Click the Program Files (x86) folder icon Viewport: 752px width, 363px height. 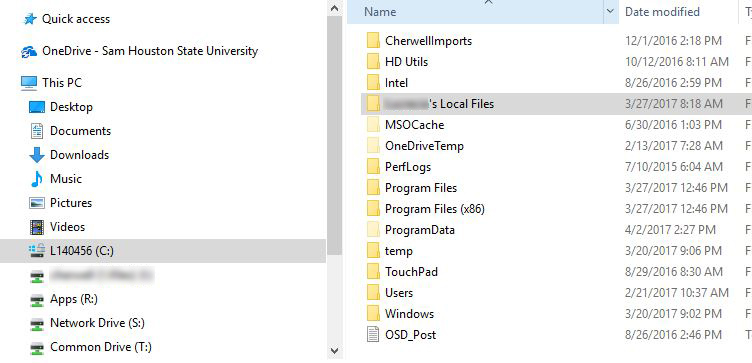(x=374, y=209)
